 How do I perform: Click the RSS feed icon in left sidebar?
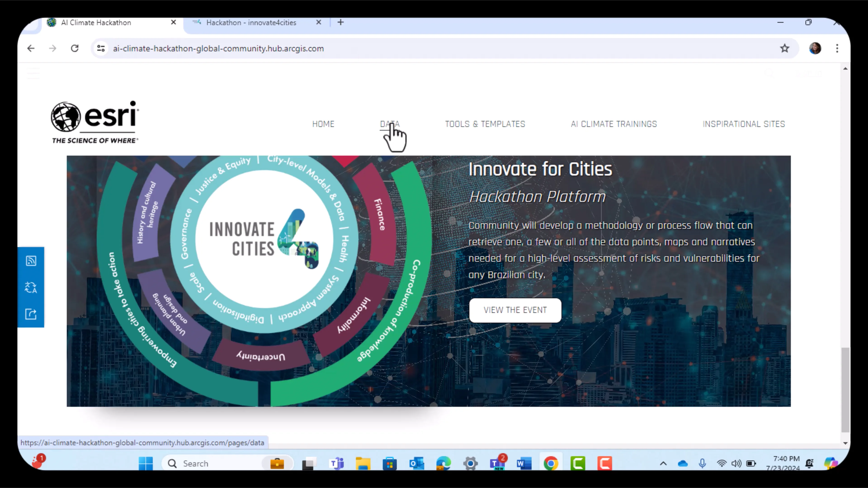(x=31, y=261)
